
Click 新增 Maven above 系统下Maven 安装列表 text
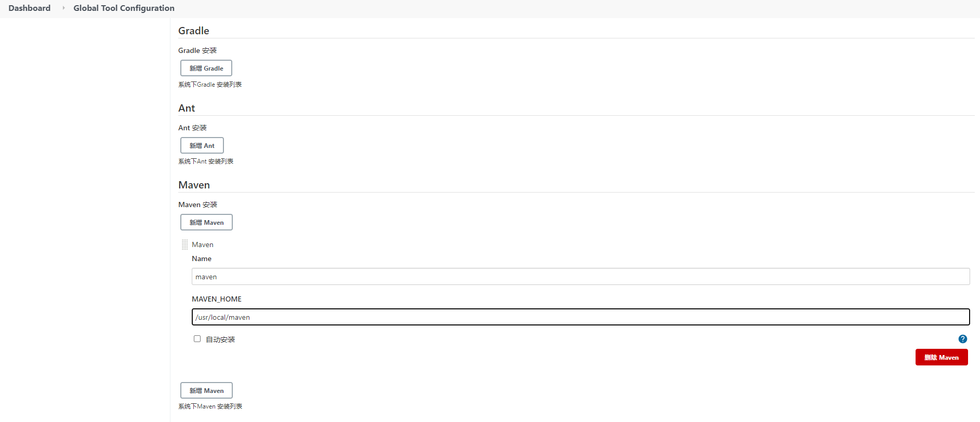coord(206,390)
